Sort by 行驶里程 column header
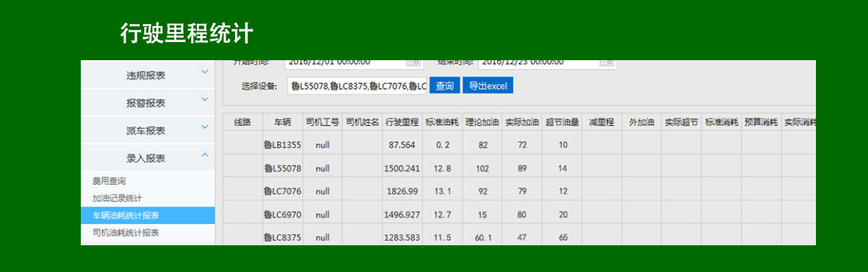Screen dimensions: 868x272 402,122
